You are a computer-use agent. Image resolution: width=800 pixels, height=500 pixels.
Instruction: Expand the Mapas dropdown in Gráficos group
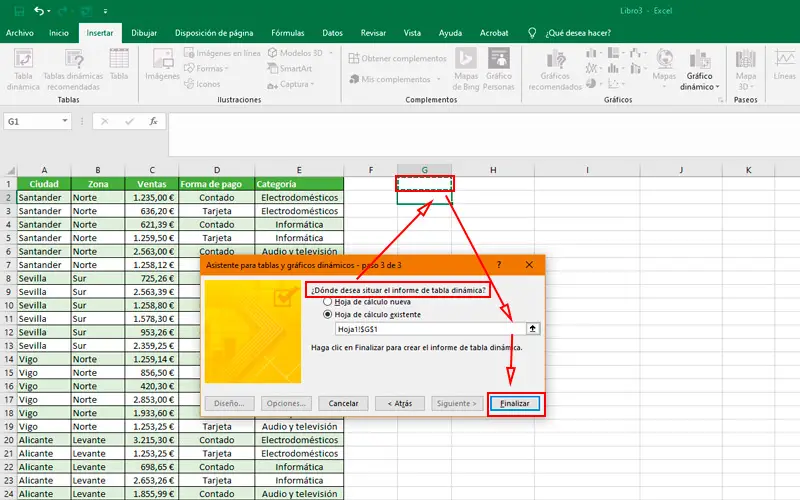coord(663,85)
